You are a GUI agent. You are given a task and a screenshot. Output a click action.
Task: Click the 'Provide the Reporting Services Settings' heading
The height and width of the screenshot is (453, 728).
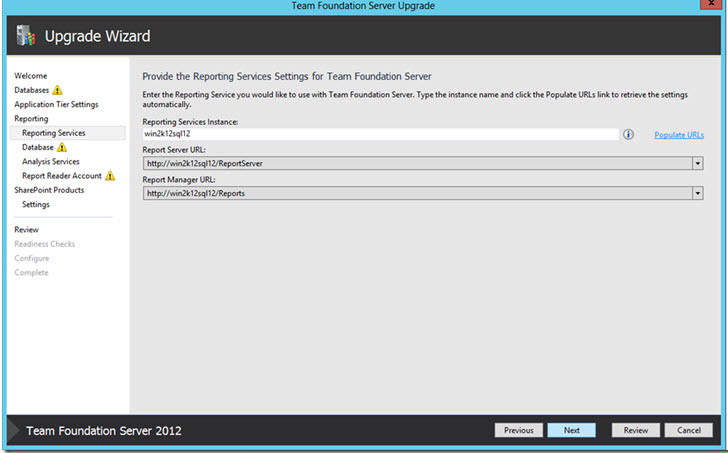[x=287, y=77]
